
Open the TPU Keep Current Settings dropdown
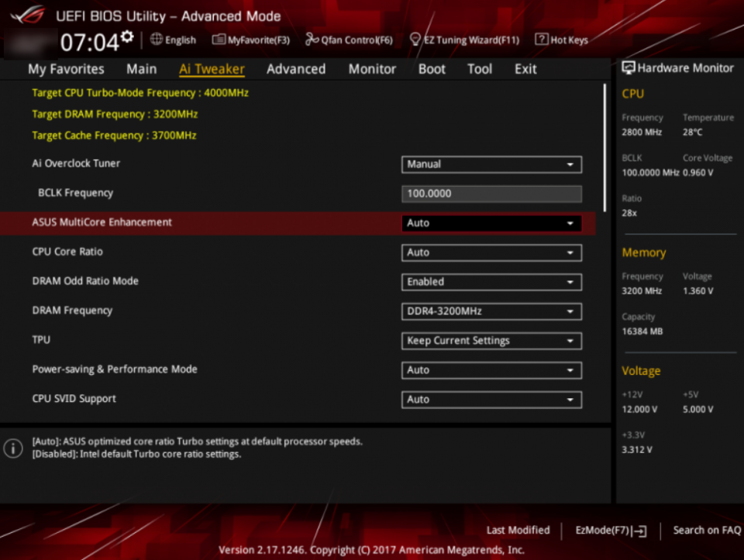point(491,341)
